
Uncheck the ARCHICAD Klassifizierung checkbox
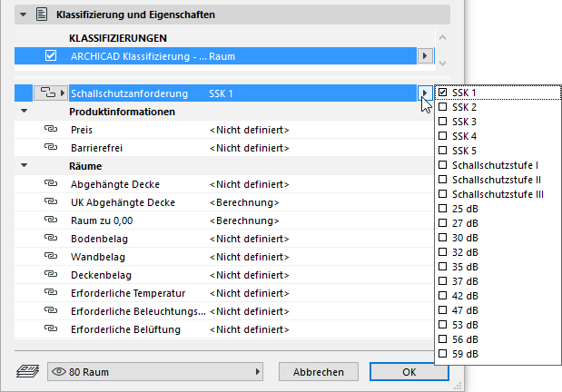point(51,56)
